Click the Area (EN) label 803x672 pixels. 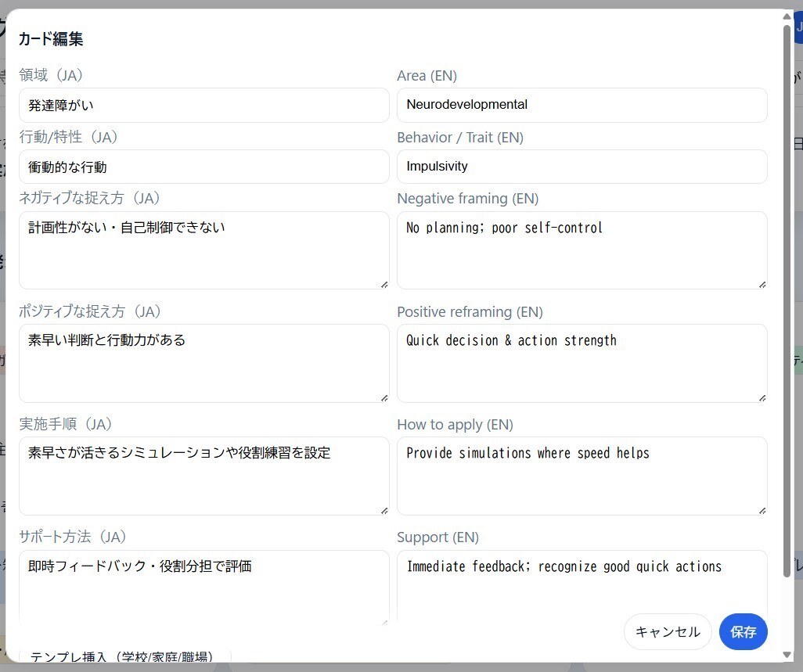(x=427, y=76)
